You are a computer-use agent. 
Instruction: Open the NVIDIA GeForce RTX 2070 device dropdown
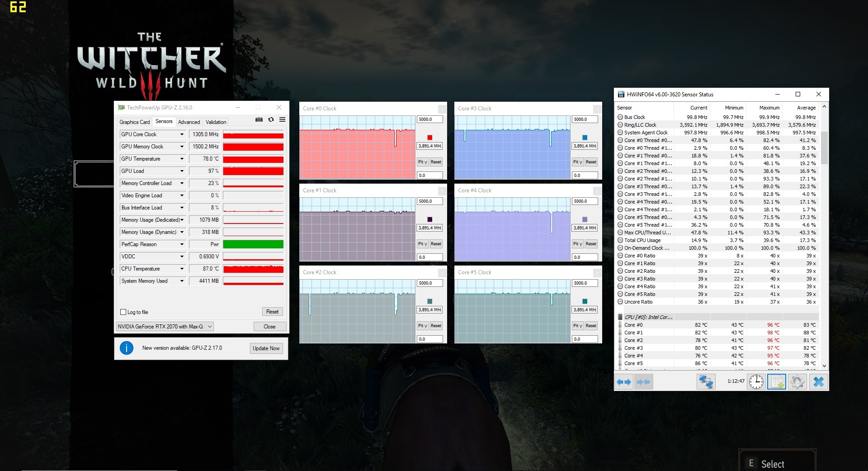pyautogui.click(x=165, y=327)
